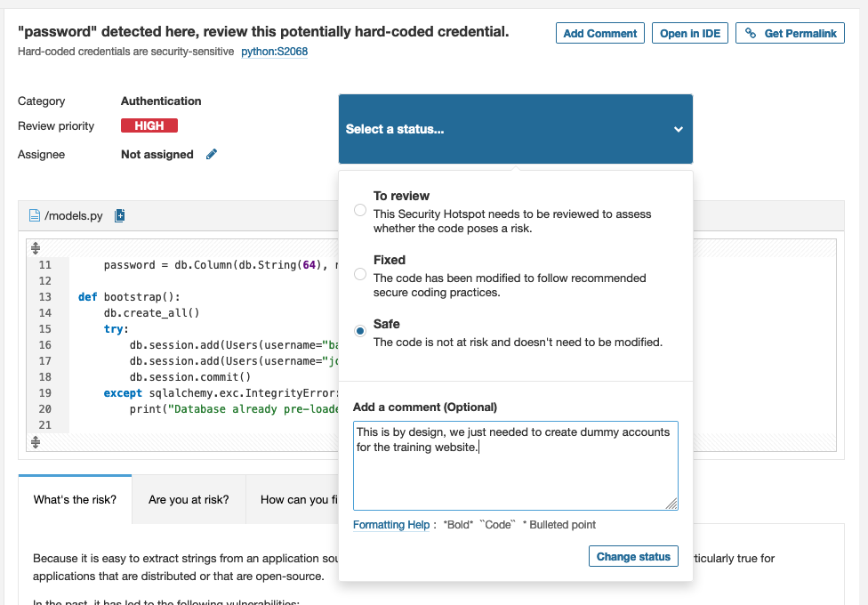Select the To review radio button
The height and width of the screenshot is (605, 868).
(360, 210)
